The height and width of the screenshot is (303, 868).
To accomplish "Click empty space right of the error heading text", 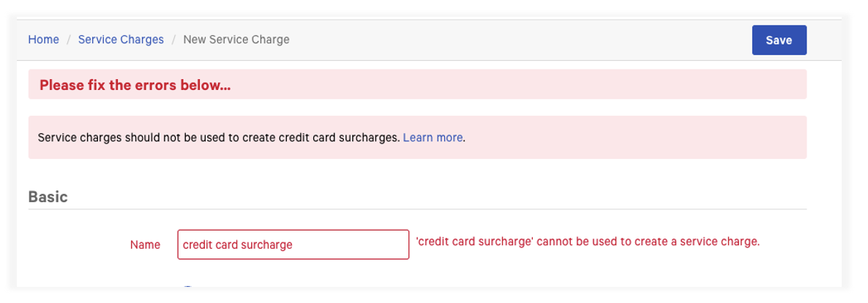I will point(512,85).
